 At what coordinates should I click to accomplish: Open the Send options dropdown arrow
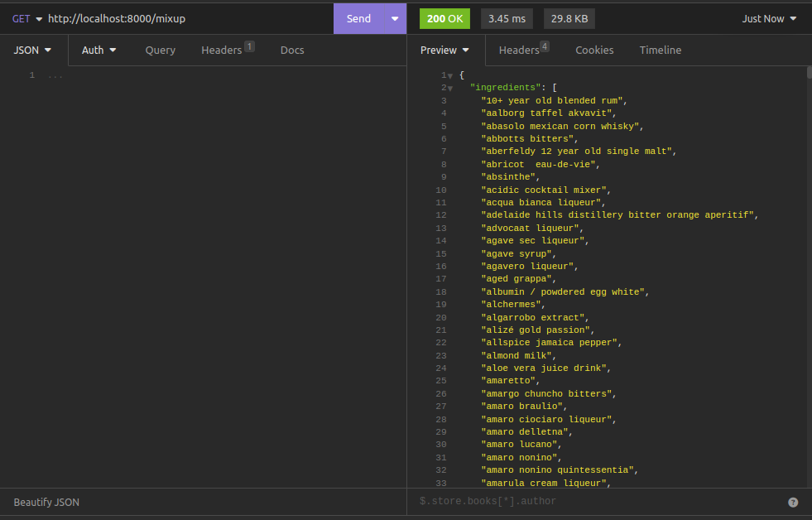click(x=394, y=18)
